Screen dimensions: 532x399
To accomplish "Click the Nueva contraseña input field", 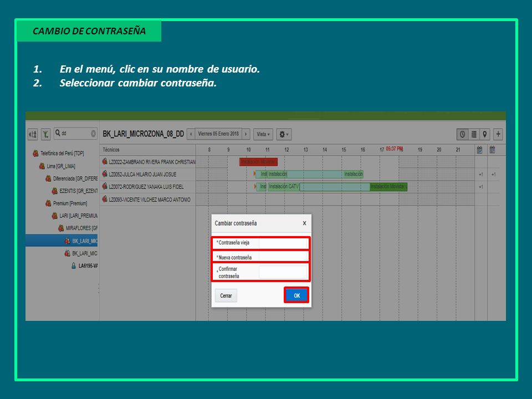I will coord(283,257).
